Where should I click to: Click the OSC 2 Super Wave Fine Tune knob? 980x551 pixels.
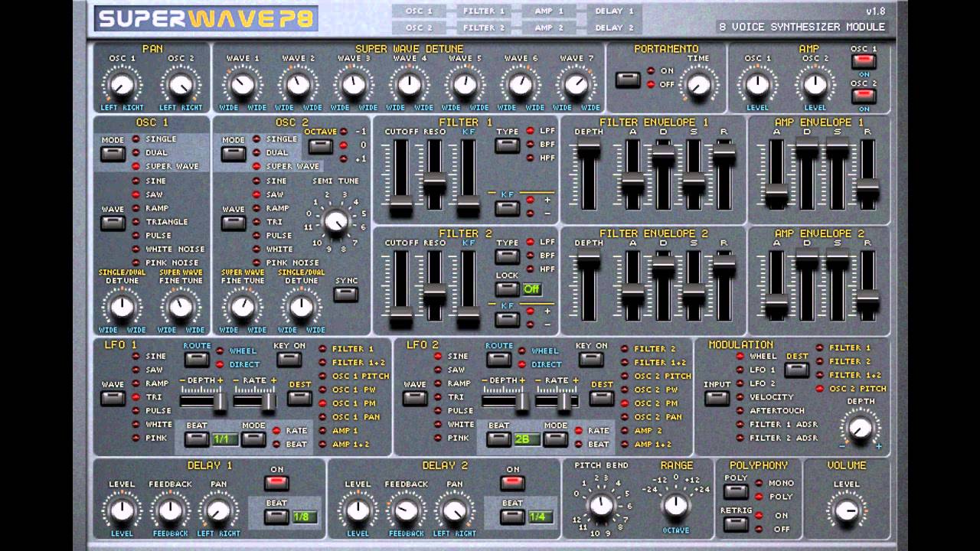[242, 307]
